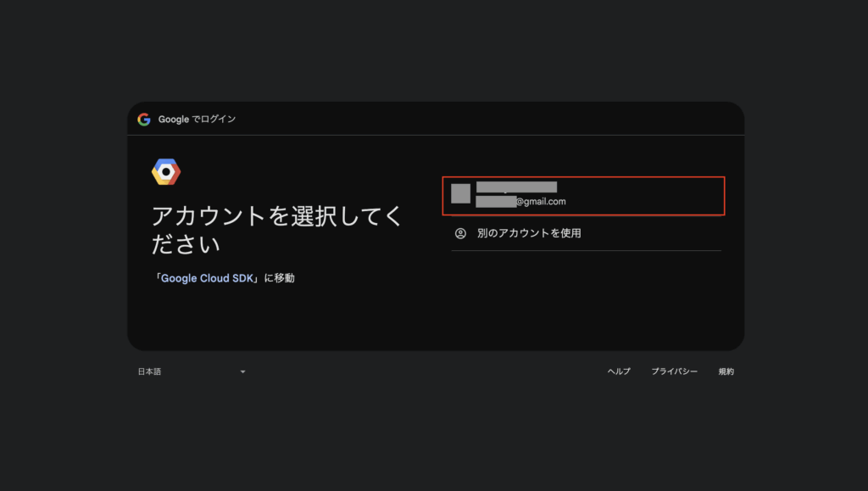Click the Google "G" logo in header
The height and width of the screenshot is (491, 868).
[144, 120]
